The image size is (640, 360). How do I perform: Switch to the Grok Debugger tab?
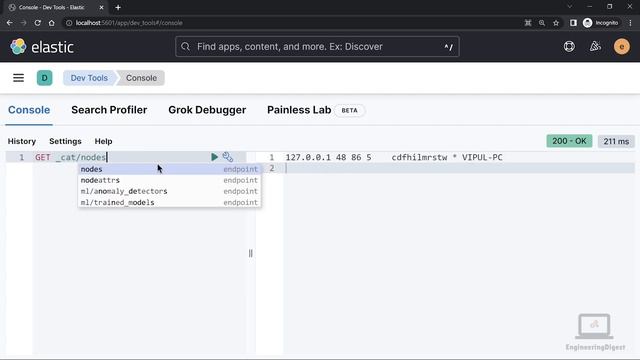coord(207,110)
